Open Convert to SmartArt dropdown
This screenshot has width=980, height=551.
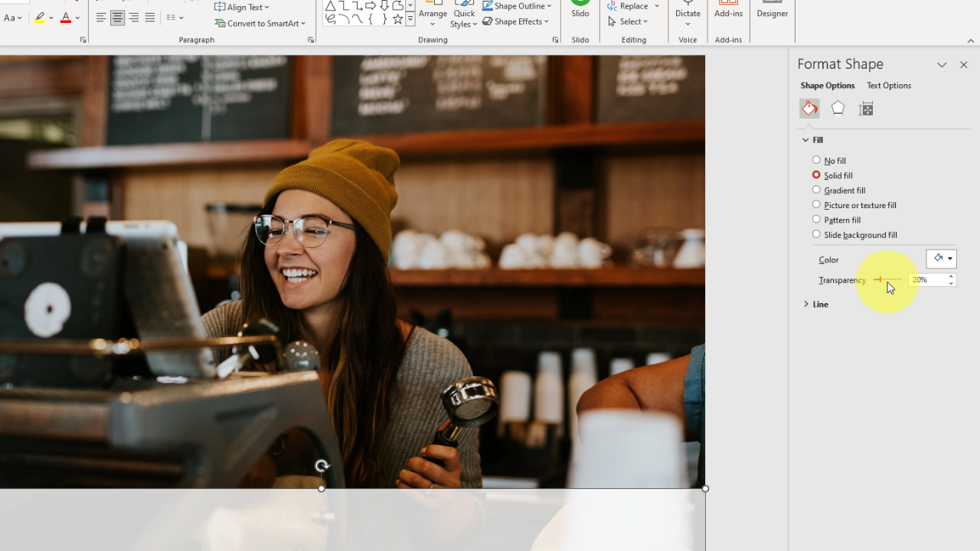261,23
